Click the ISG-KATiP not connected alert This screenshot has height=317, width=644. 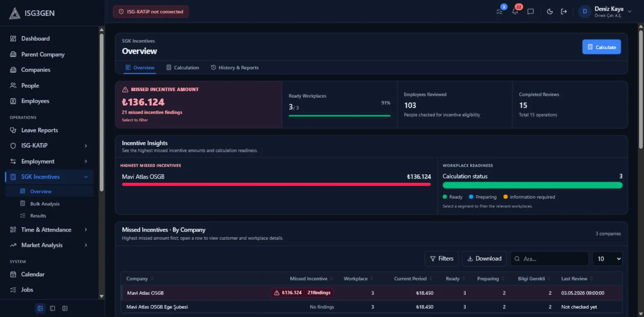[151, 11]
